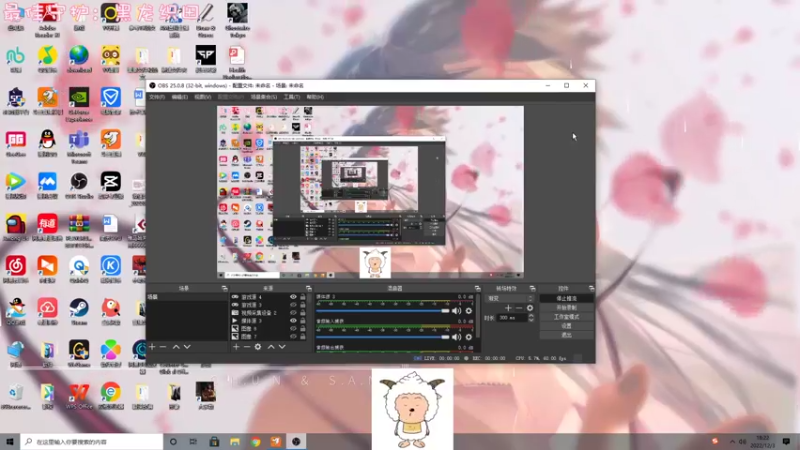The image size is (800, 450).
Task: Click the 开始录制 button
Action: (x=566, y=308)
